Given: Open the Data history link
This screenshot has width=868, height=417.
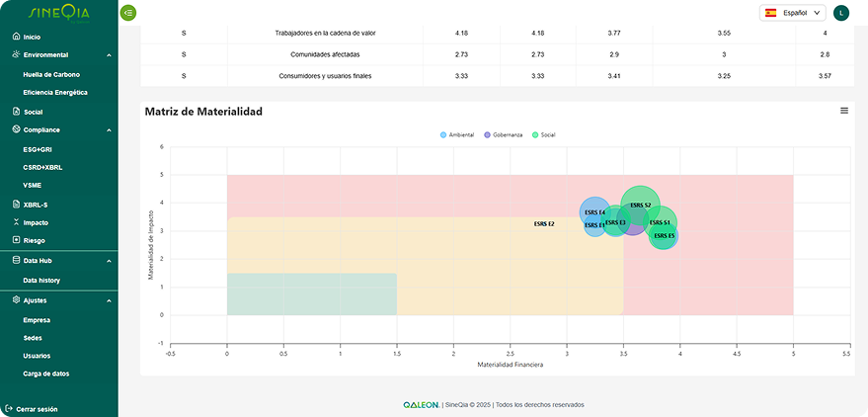Looking at the screenshot, I should click(x=41, y=281).
